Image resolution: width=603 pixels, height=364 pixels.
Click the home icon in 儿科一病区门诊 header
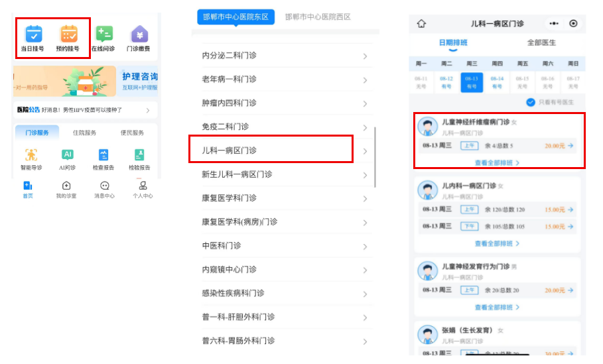coord(421,24)
